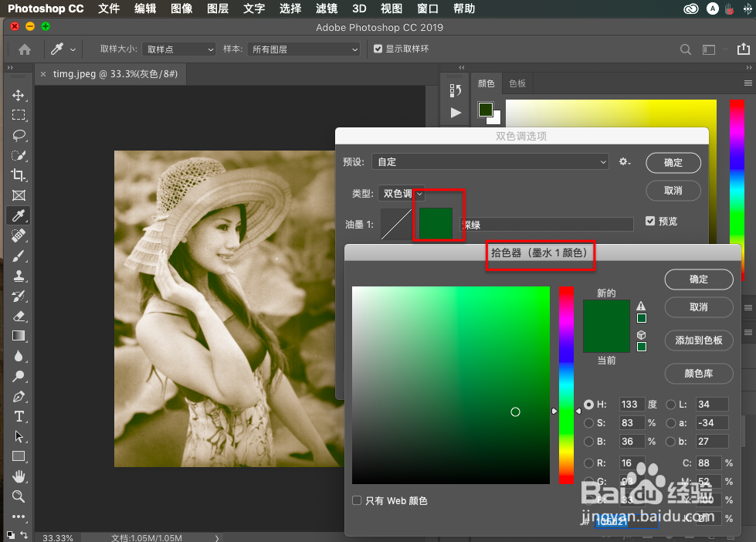The image size is (756, 542).
Task: Open the Actions panel play icon
Action: pyautogui.click(x=455, y=113)
